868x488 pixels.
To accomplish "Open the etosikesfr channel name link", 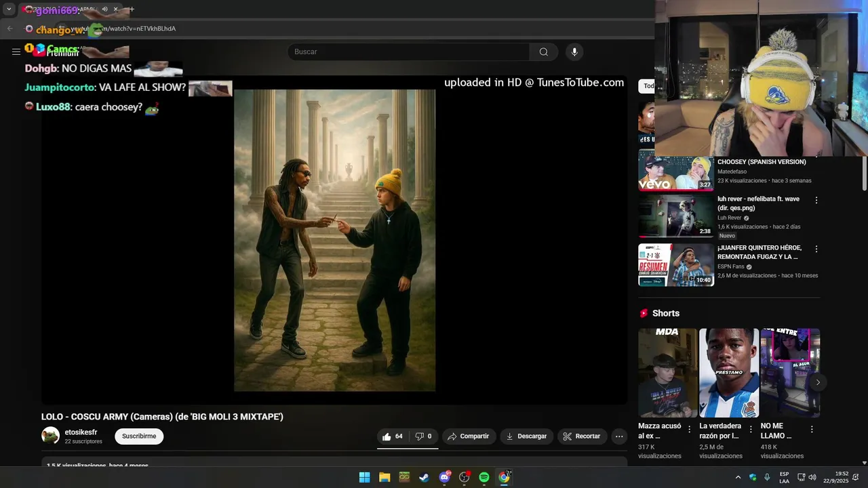I will pos(81,432).
